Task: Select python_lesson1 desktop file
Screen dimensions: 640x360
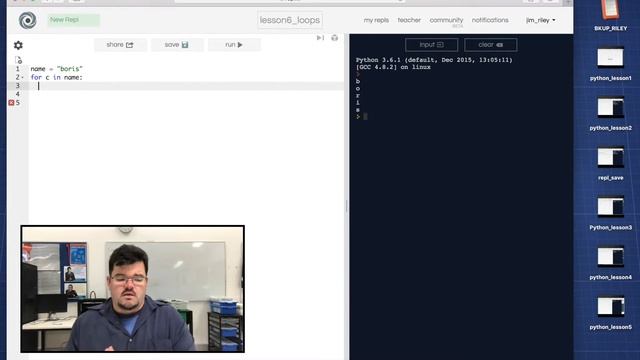Action: pyautogui.click(x=611, y=64)
